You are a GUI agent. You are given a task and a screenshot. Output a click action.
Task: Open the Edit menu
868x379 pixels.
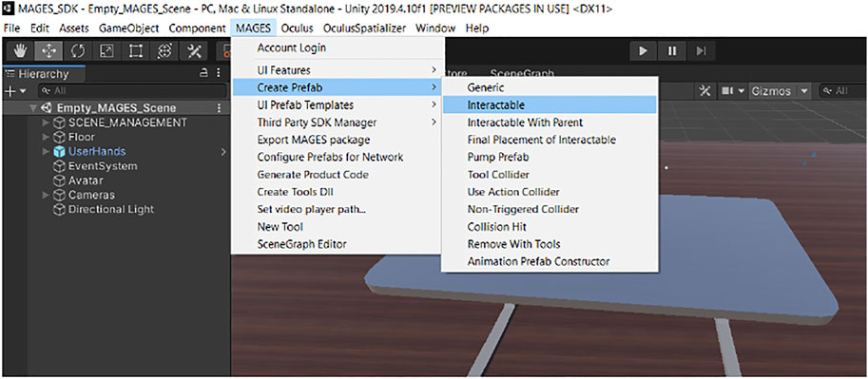pos(40,28)
